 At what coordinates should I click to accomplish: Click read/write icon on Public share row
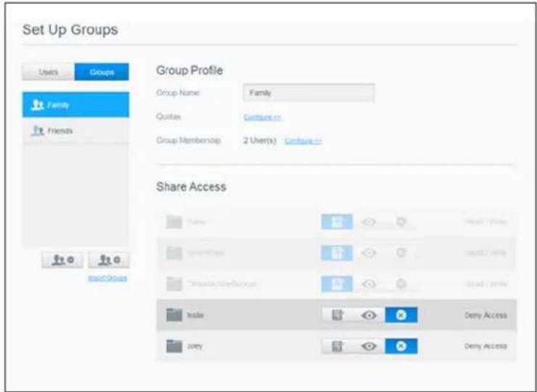337,221
